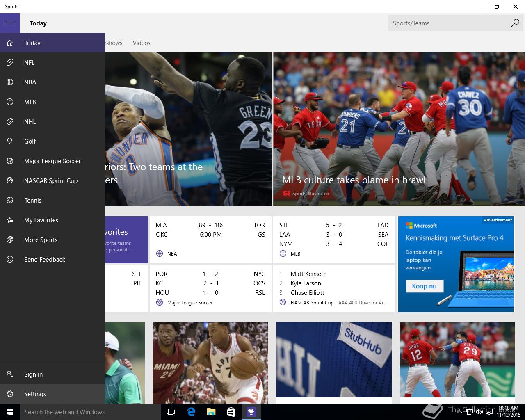Open Settings at the menu bottom
The height and width of the screenshot is (420, 525).
click(52, 394)
